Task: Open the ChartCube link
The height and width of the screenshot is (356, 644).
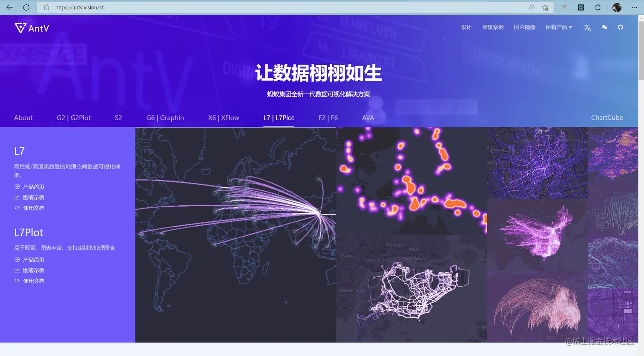Action: tap(607, 118)
